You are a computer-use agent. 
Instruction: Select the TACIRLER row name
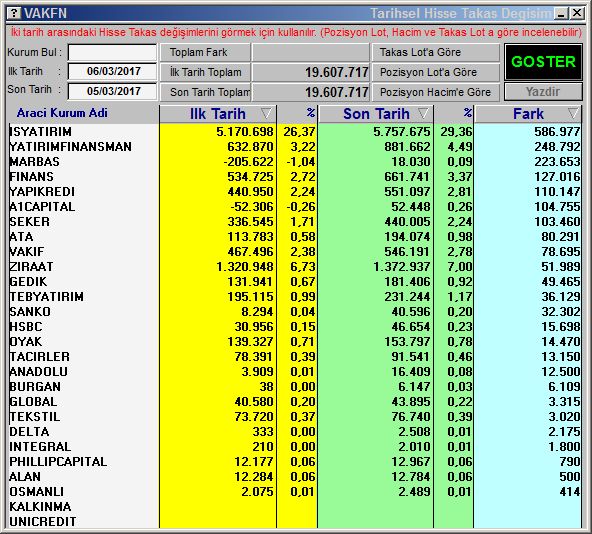pos(40,357)
